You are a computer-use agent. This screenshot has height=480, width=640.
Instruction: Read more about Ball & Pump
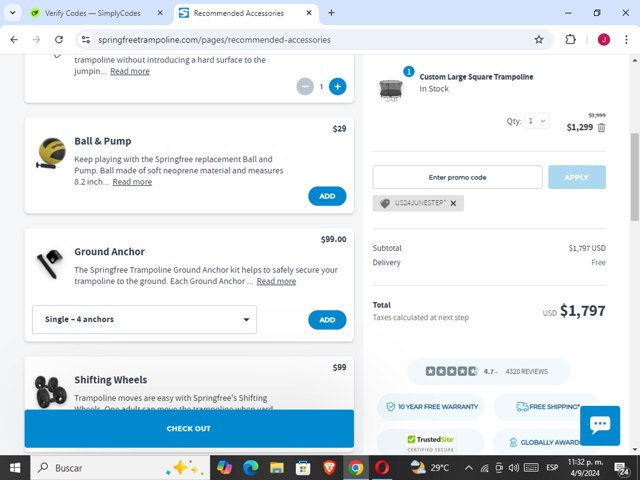point(132,182)
